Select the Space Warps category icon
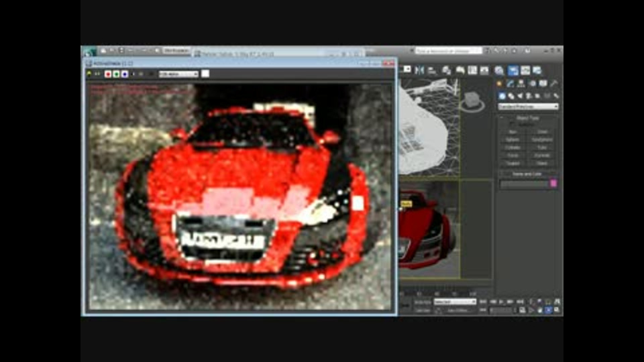This screenshot has height=362, width=644. tap(547, 96)
